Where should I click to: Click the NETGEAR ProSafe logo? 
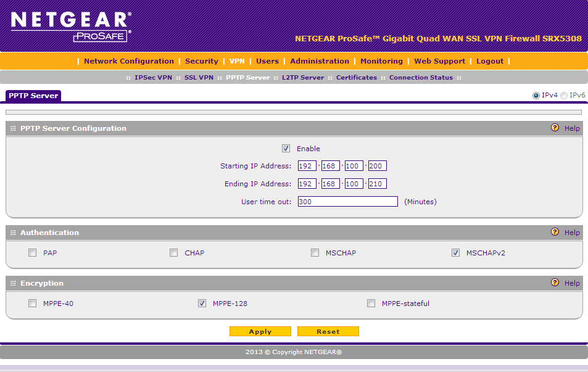pyautogui.click(x=71, y=27)
